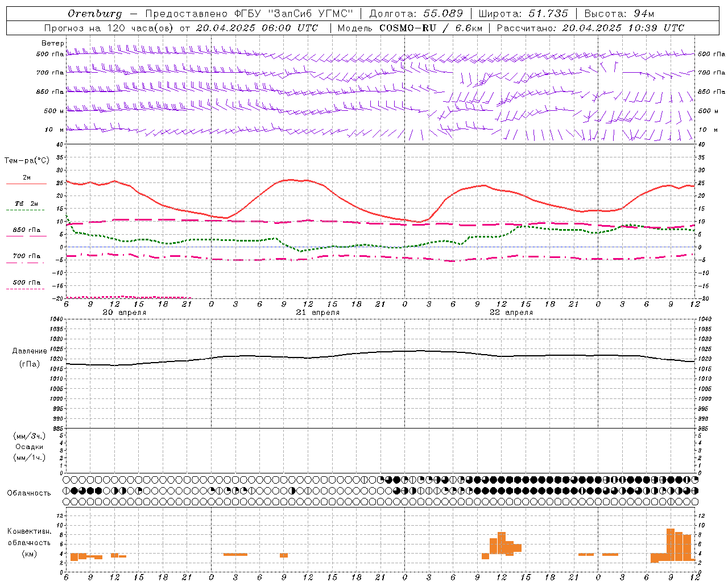Select the Облачность cloud cover label
Viewport: 728px width, 582px height.
click(29, 493)
